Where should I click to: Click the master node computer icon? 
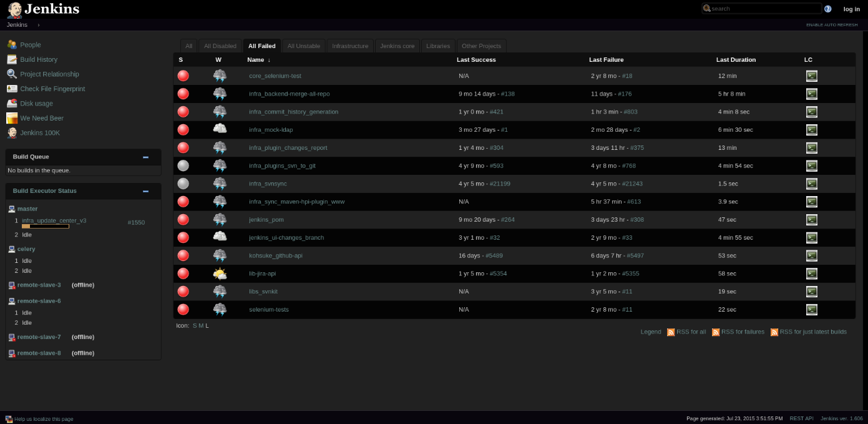click(12, 209)
